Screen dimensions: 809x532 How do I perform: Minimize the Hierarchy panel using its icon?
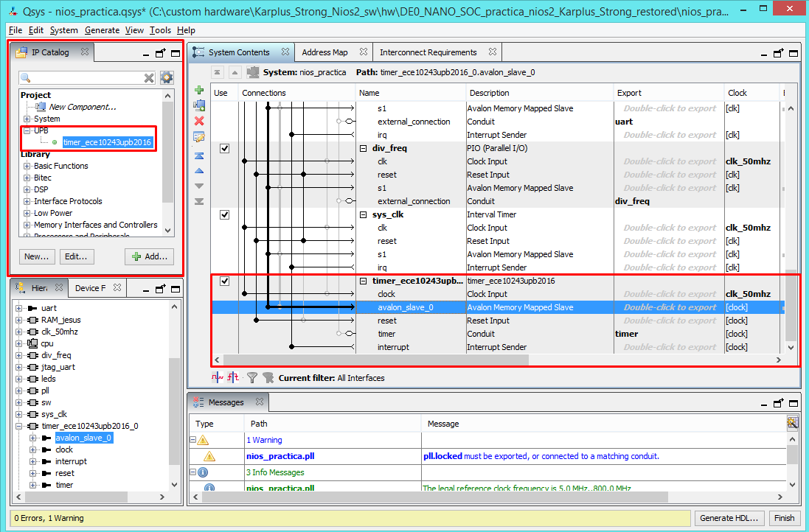click(146, 290)
